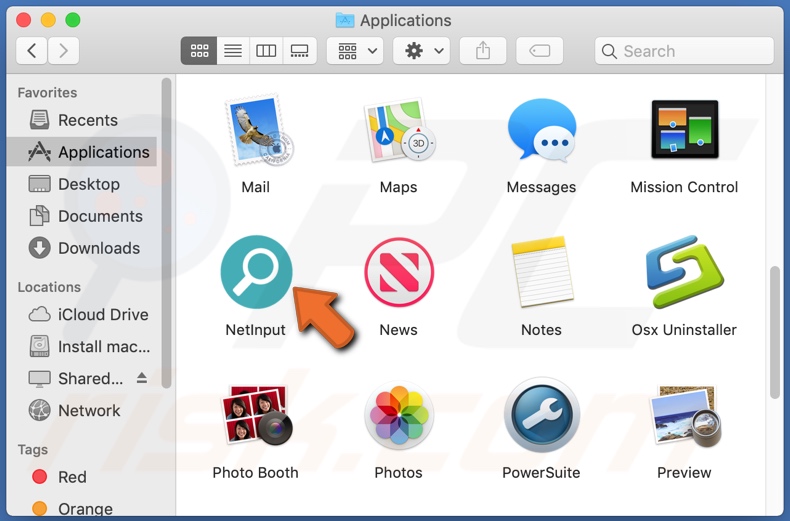Switch to gallery view
The image size is (790, 521).
300,50
